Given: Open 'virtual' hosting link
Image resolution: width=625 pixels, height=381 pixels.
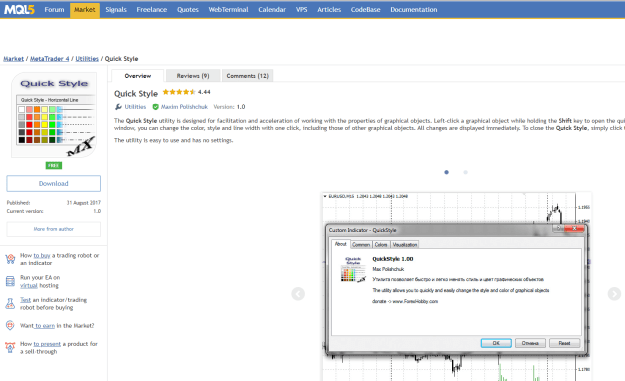Looking at the screenshot, I should click(x=29, y=285).
